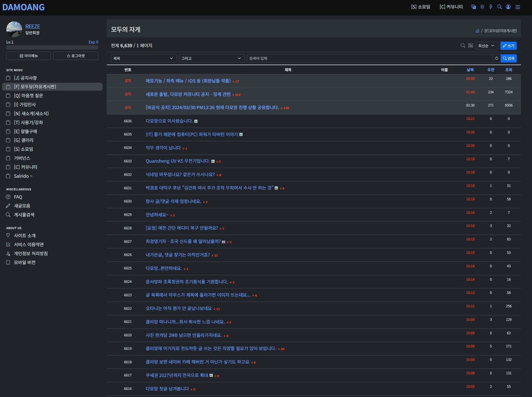Sort posts by the 추천 column header
This screenshot has height=397, width=532.
(491, 70)
